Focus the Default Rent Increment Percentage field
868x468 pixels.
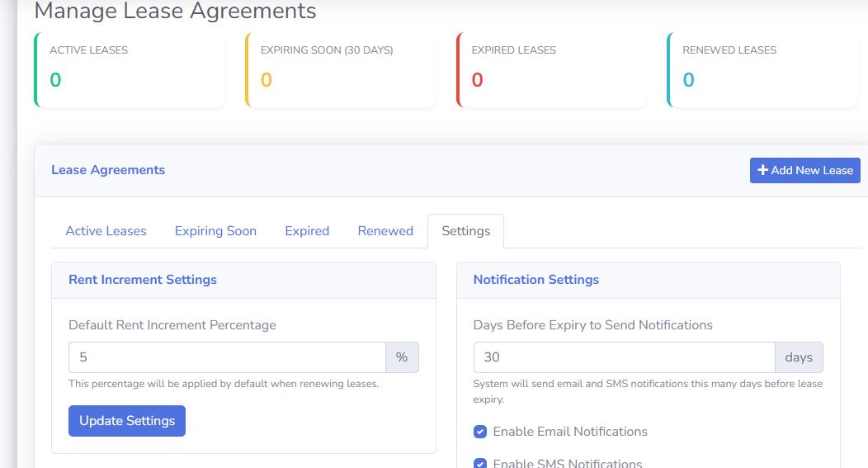coord(227,357)
